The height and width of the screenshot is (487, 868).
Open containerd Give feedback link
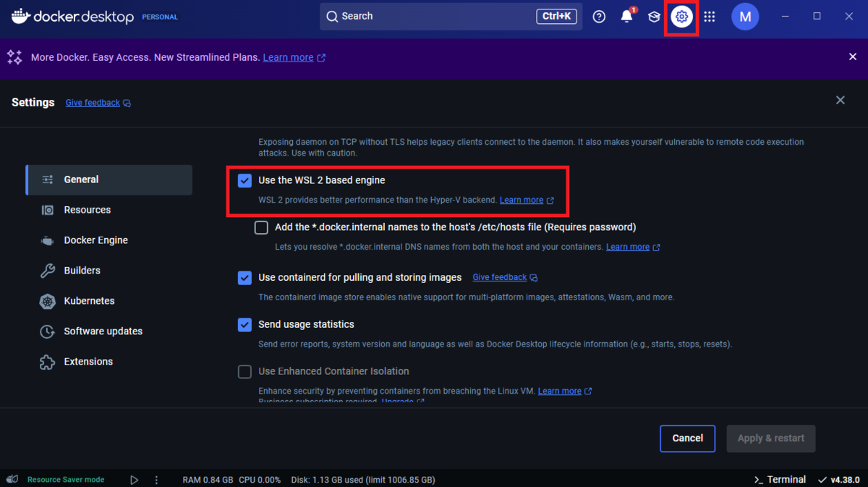pos(505,278)
